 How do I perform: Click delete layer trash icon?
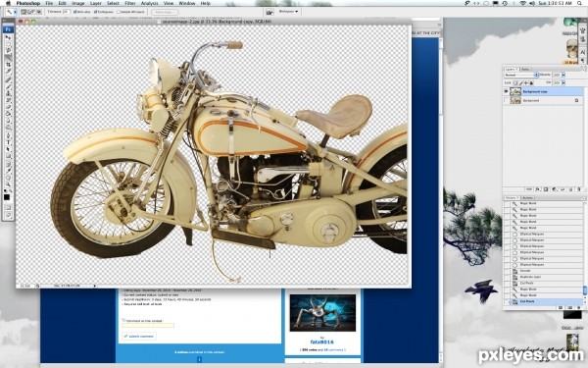point(579,189)
